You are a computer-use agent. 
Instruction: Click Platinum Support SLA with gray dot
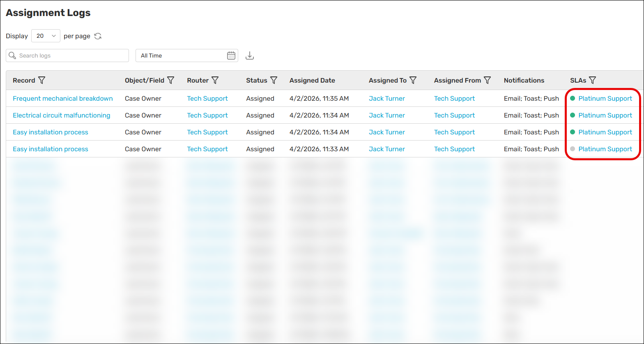(605, 149)
